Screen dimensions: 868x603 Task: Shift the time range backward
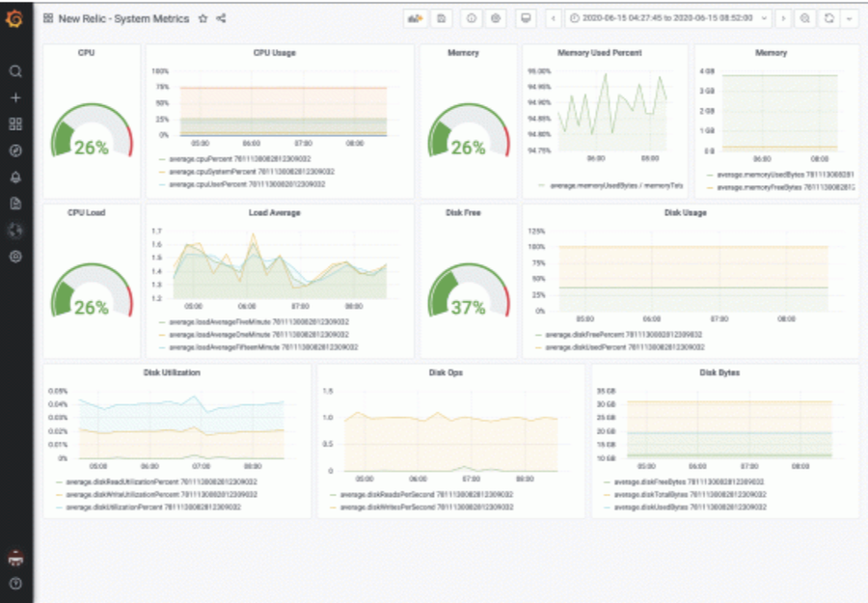[x=553, y=18]
